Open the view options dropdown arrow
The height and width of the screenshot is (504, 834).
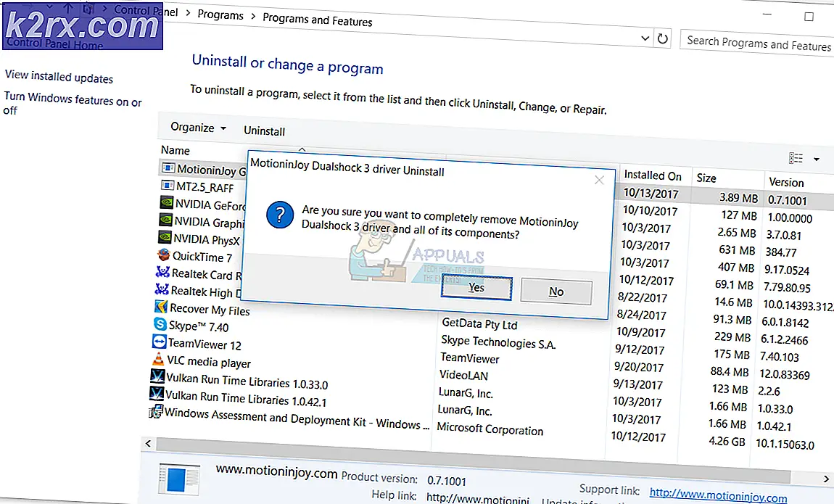tap(817, 160)
